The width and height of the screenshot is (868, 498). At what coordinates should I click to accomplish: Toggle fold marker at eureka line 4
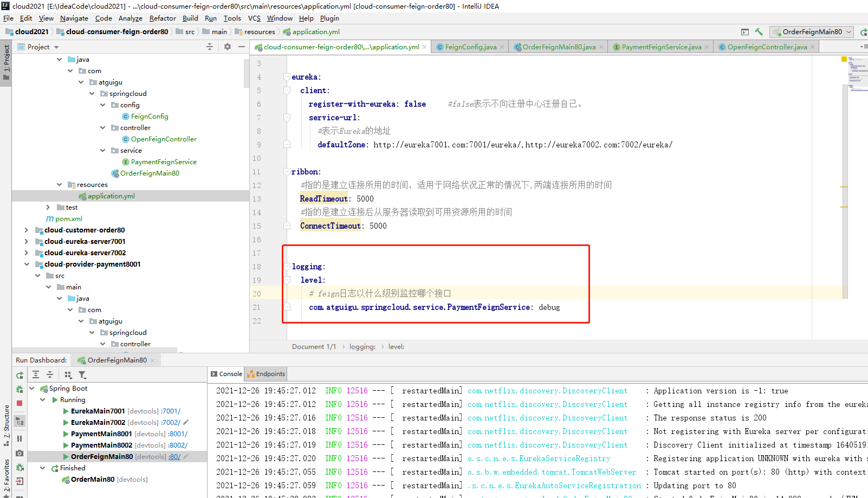287,77
